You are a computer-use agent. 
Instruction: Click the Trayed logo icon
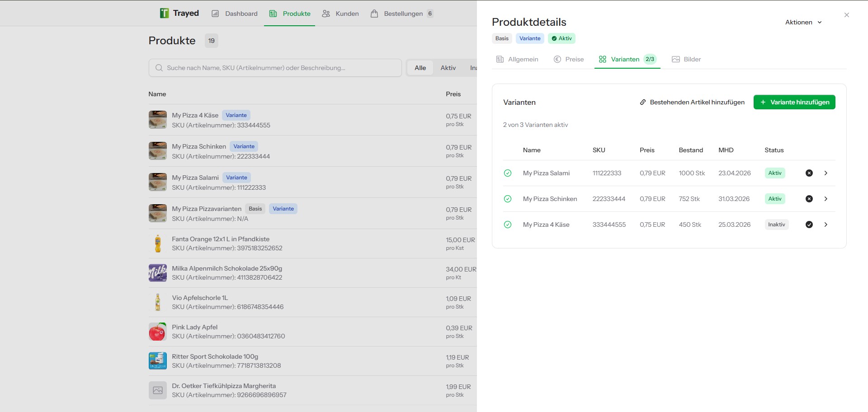(164, 13)
